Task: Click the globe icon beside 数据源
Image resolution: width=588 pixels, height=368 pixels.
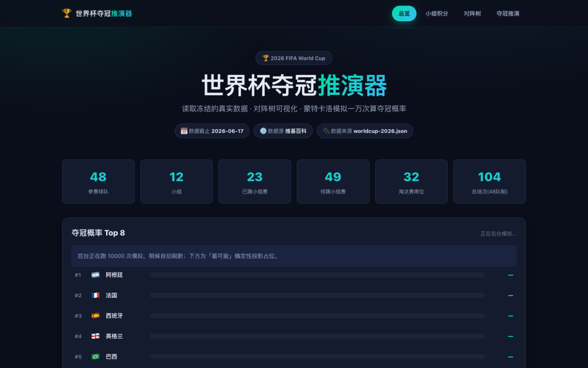Action: coord(264,131)
